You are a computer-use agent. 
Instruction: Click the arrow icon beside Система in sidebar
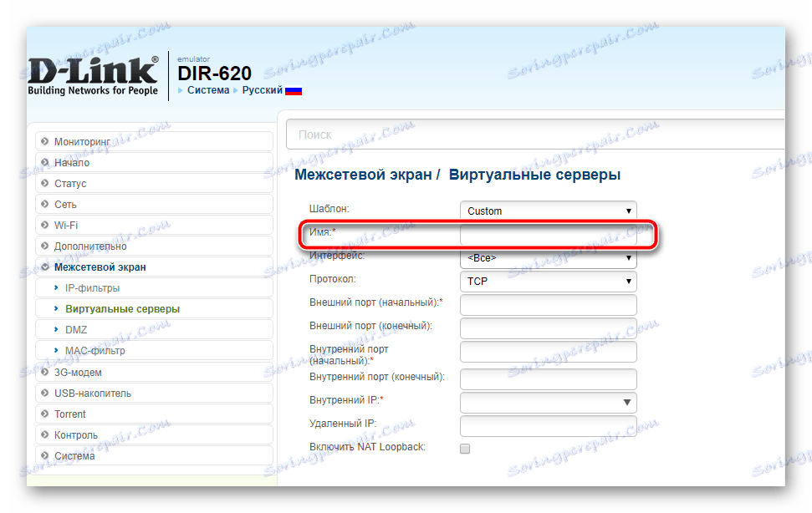[43, 455]
